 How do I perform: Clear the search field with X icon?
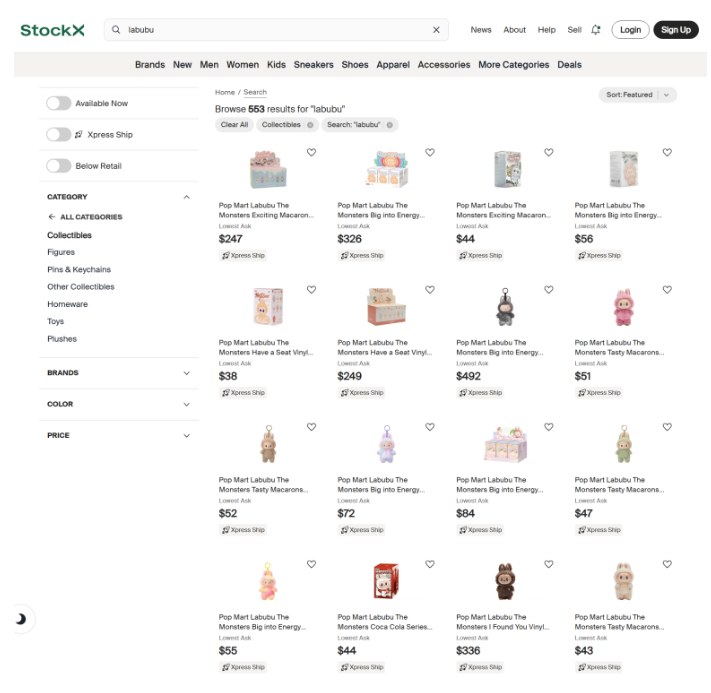tap(436, 30)
